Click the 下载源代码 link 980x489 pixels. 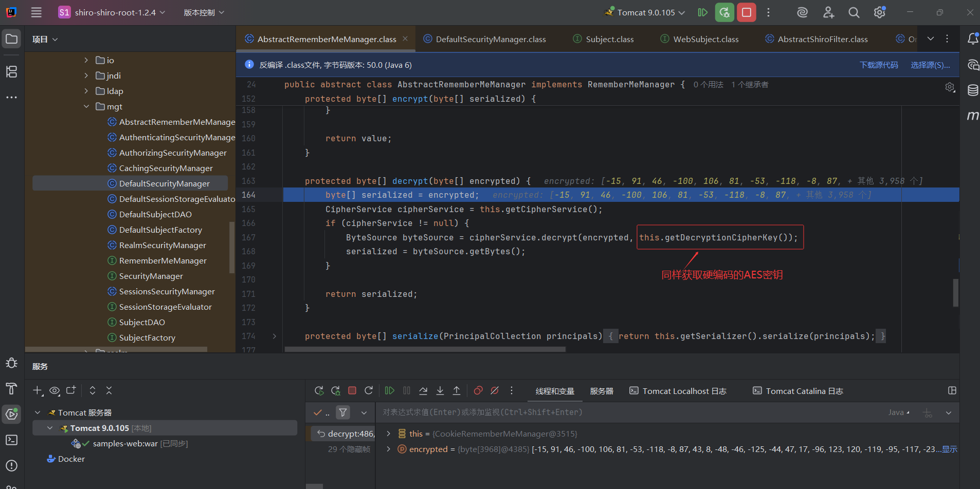879,65
